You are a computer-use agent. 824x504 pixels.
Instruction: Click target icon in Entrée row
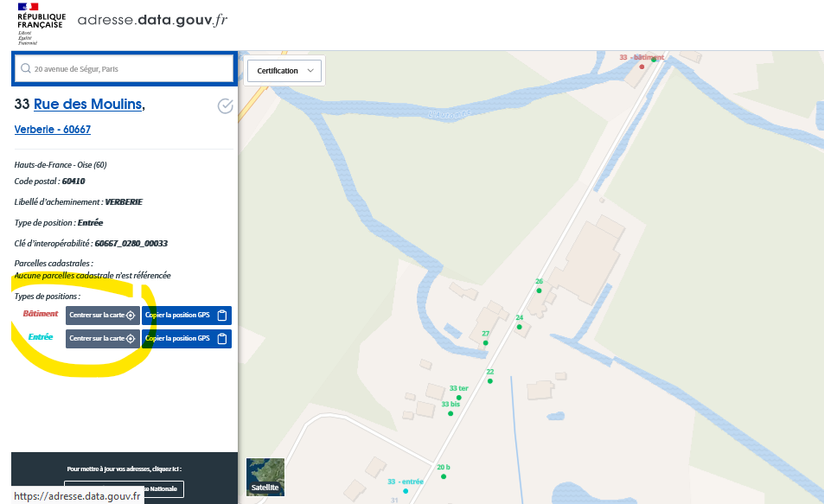(x=131, y=339)
